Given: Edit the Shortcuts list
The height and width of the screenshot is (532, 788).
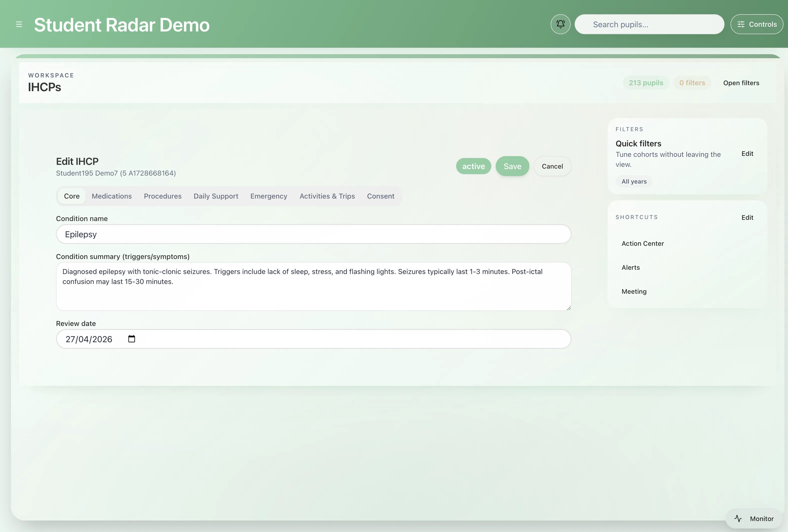Looking at the screenshot, I should click(747, 217).
